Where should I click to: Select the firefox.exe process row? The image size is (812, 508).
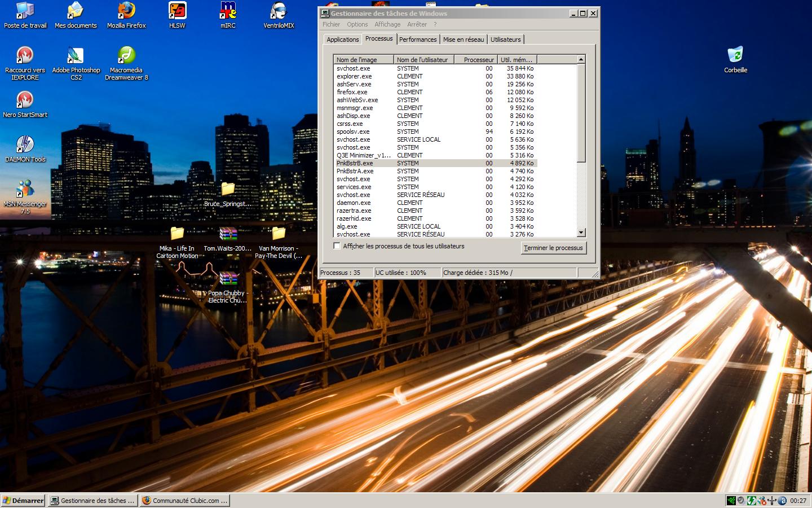pyautogui.click(x=352, y=92)
